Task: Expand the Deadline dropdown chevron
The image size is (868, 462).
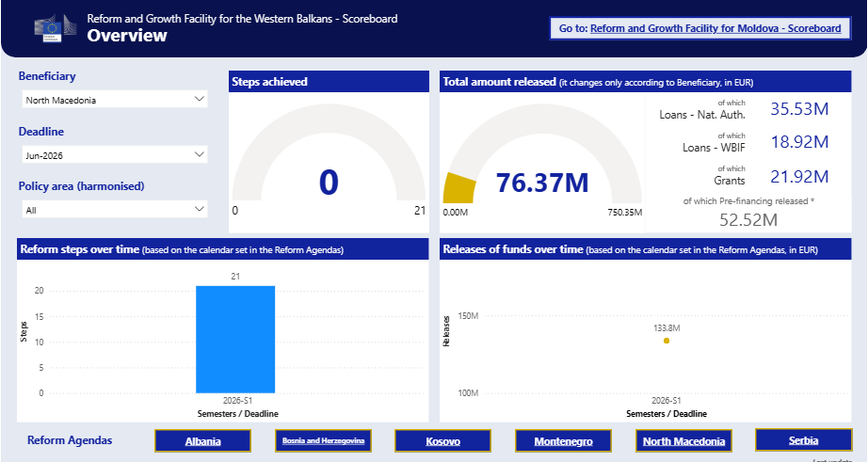Action: [x=200, y=154]
